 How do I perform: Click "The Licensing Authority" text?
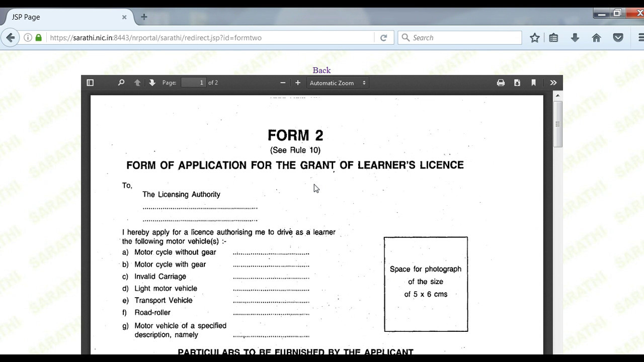coord(181,195)
